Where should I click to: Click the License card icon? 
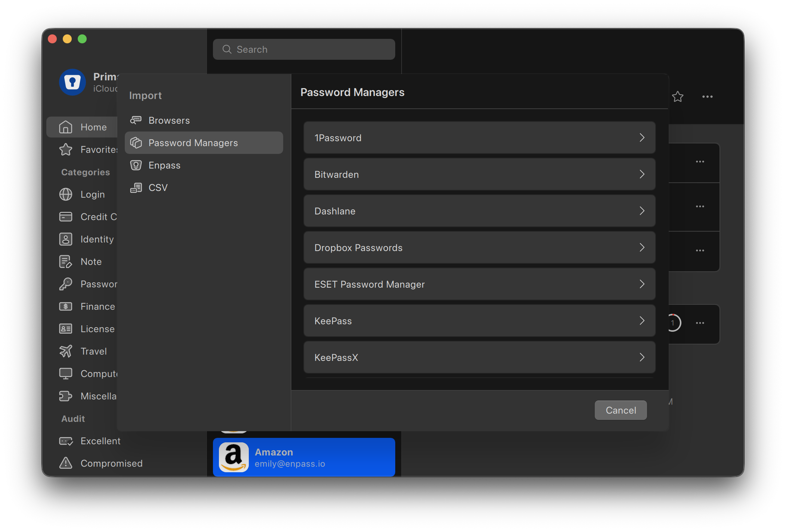(x=66, y=329)
